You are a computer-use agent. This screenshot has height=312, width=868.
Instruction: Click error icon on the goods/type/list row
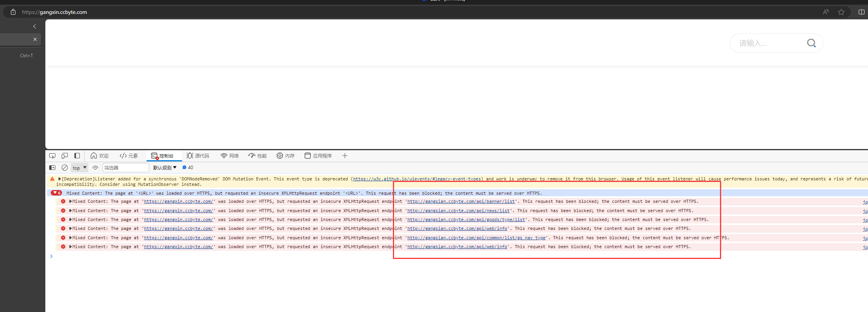pyautogui.click(x=63, y=219)
